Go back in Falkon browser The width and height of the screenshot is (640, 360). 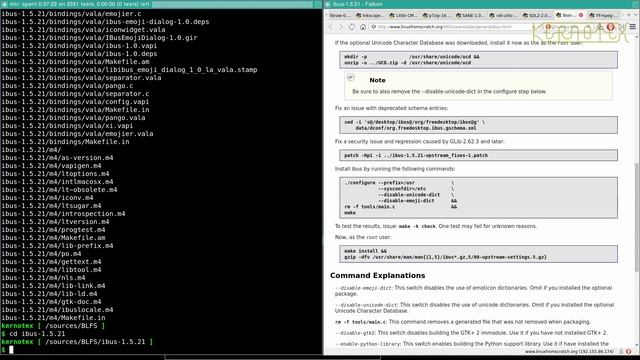(331, 27)
